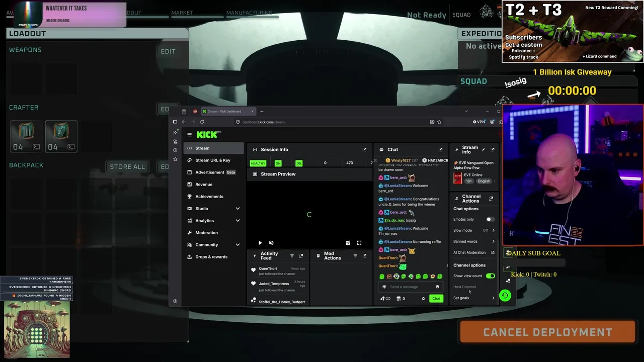The width and height of the screenshot is (644, 362).
Task: Unmute the Stream Preview audio
Action: (x=271, y=243)
